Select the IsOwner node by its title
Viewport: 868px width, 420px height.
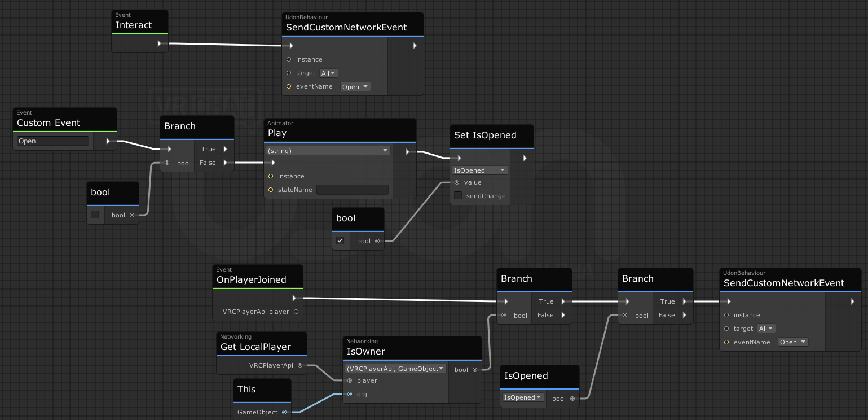(x=366, y=351)
